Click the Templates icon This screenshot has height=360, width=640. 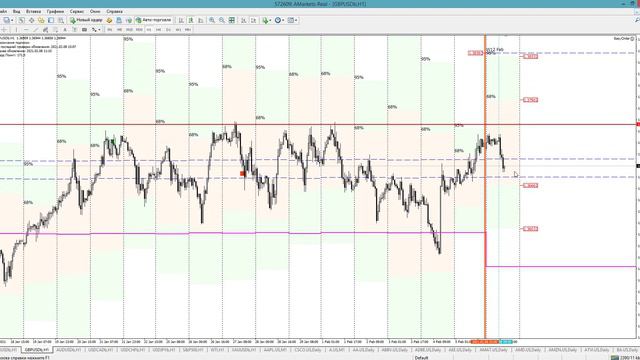click(291, 20)
